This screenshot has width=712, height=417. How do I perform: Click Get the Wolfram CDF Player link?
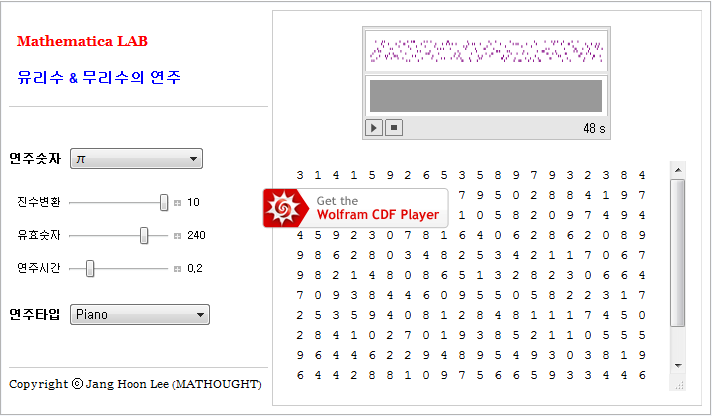point(356,208)
